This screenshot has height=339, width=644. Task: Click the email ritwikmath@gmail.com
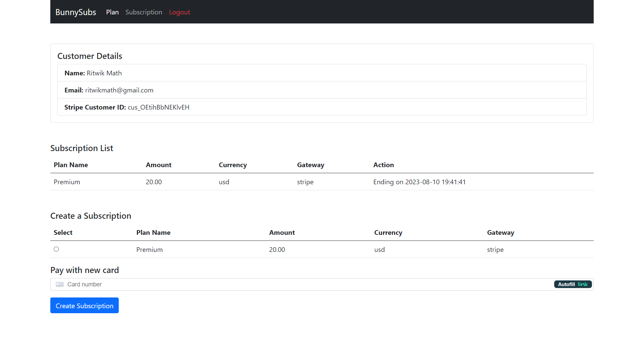[119, 90]
